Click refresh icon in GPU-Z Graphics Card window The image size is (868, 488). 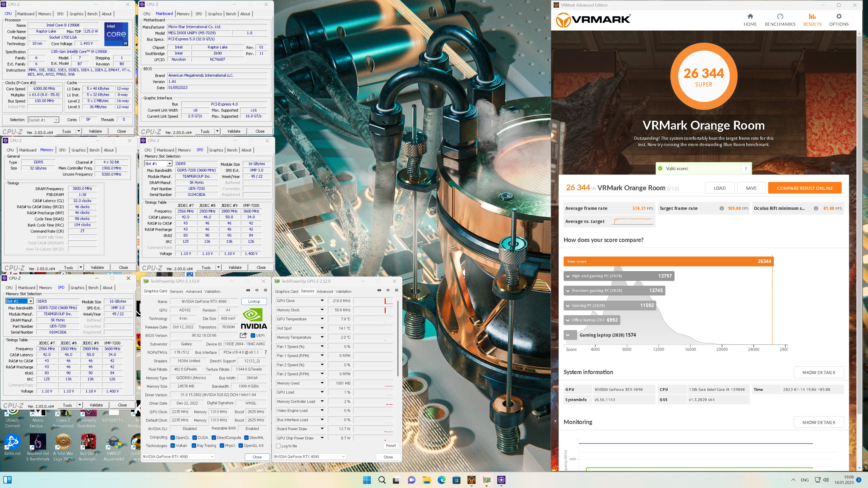(x=257, y=290)
